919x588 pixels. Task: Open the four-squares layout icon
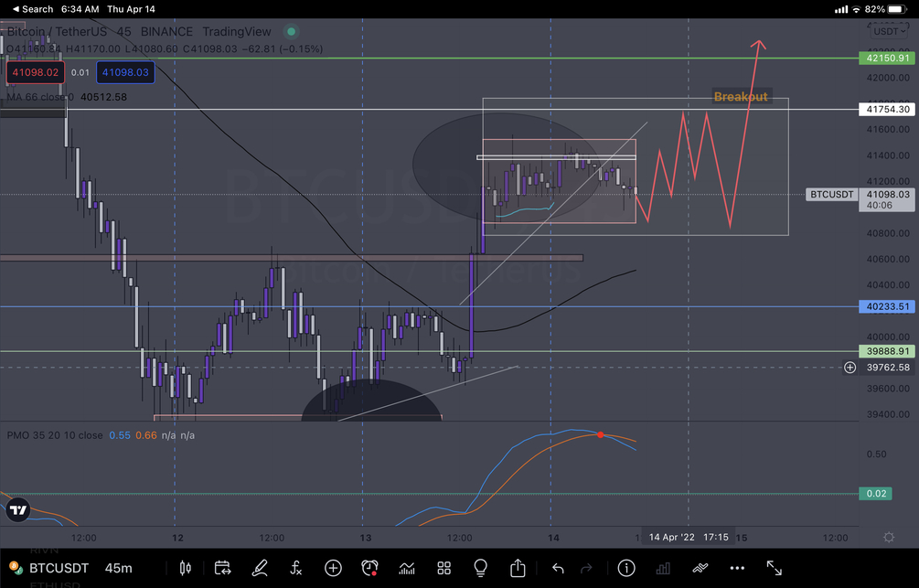coord(443,568)
